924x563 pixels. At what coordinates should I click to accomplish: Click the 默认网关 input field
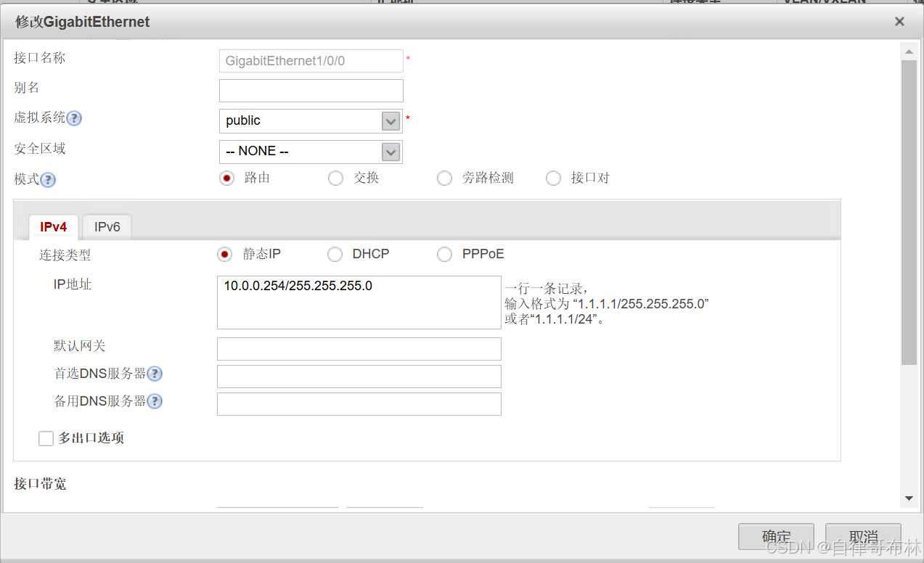click(x=359, y=349)
